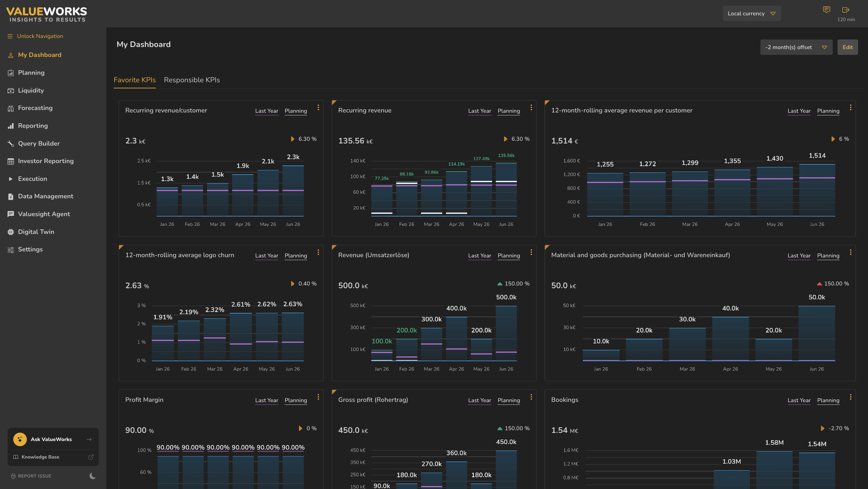Switch to the Responsible KPIs tab
The width and height of the screenshot is (868, 489).
click(192, 80)
